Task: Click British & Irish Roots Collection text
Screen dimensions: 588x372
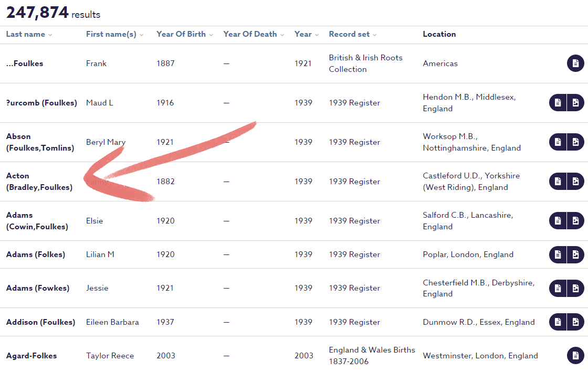Action: [x=365, y=63]
